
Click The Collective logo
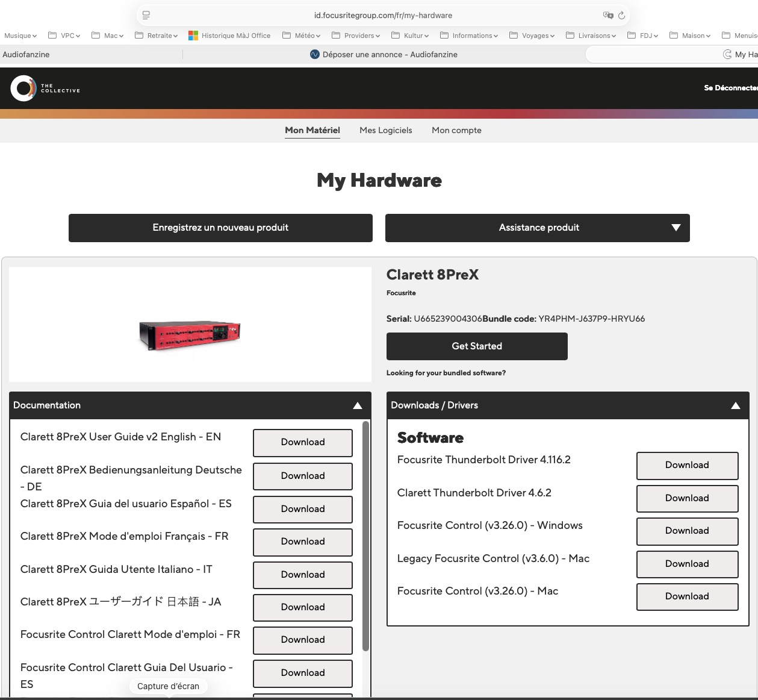tap(45, 88)
